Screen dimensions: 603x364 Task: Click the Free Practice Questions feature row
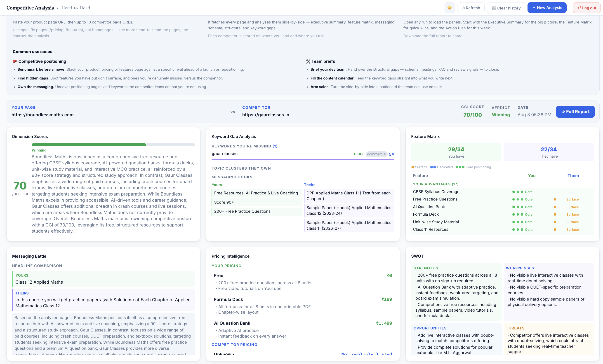(x=502, y=199)
